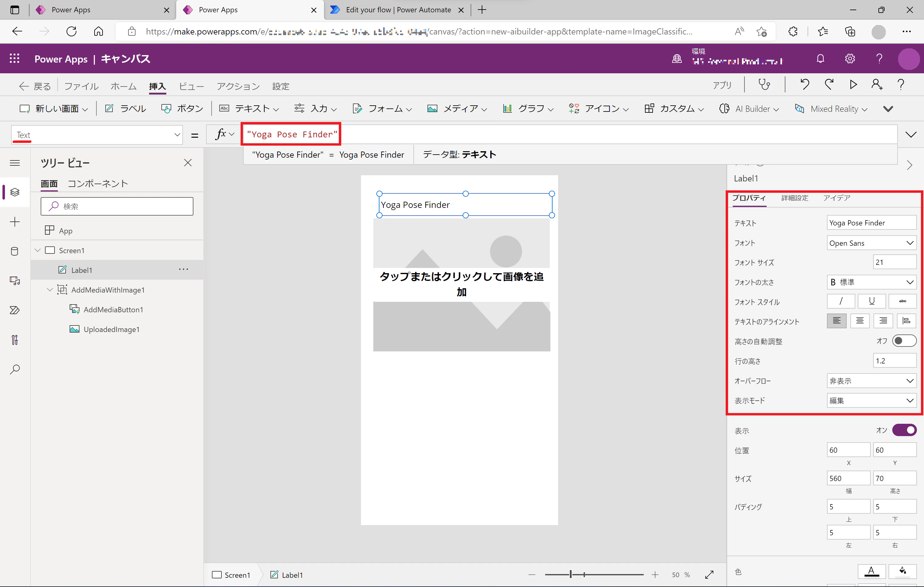Viewport: 924px width, 587px height.
Task: Set text alignment to center
Action: coord(860,321)
